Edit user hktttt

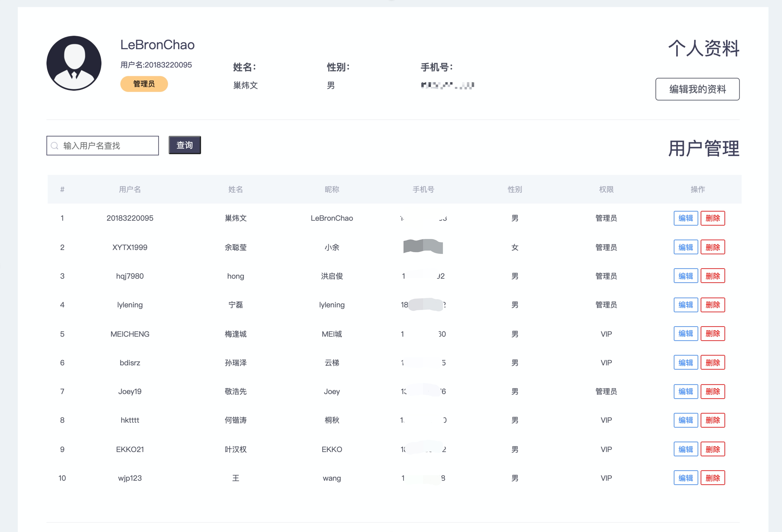(x=686, y=420)
